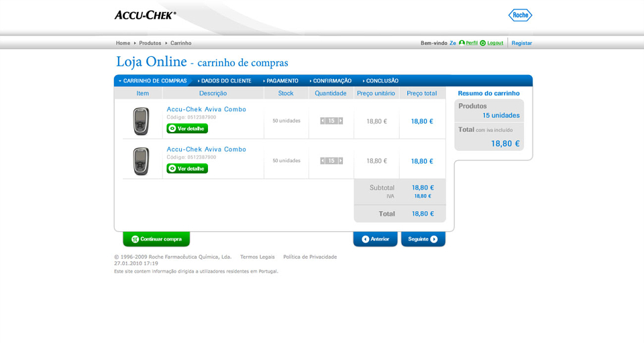
Task: Go to Home in the breadcrumb
Action: pos(123,43)
